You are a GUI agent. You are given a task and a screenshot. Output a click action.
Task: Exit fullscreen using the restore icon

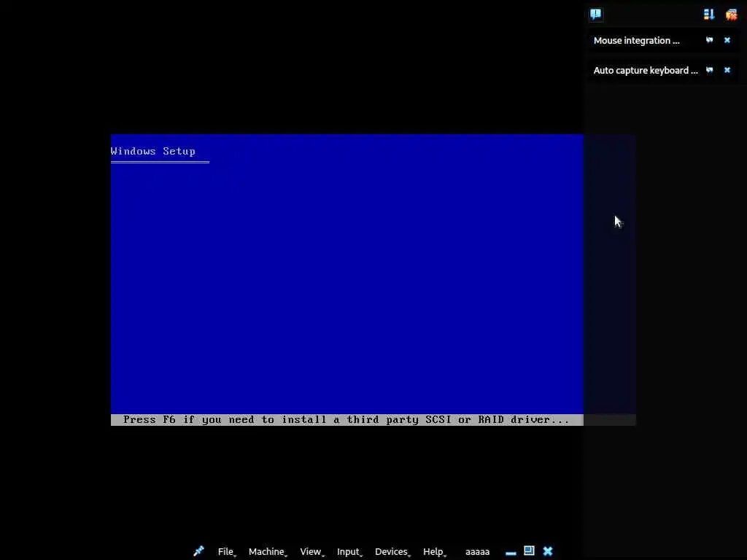click(529, 551)
